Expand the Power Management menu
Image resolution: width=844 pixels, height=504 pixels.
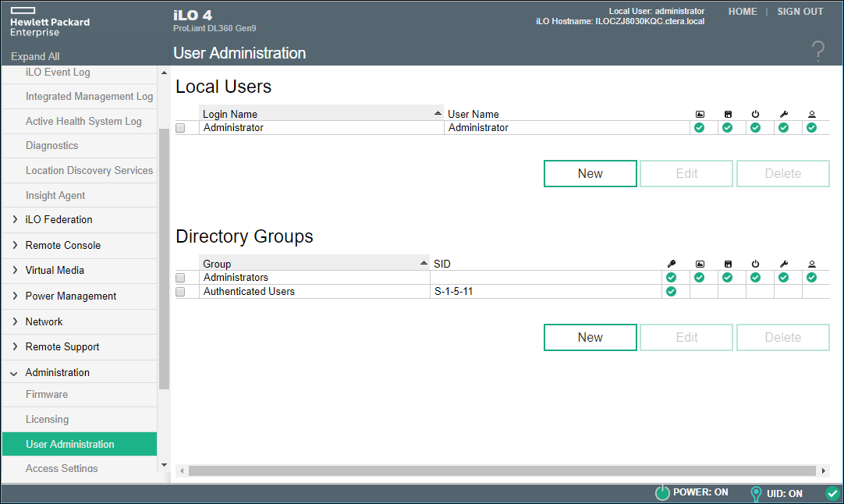point(15,296)
